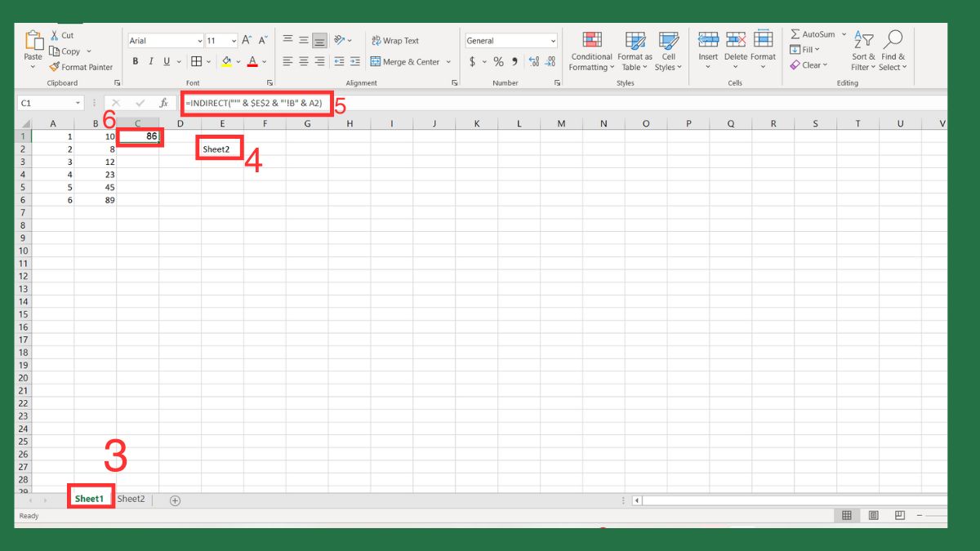Switch to the Sheet2 tab
The height and width of the screenshot is (551, 980).
pos(131,499)
